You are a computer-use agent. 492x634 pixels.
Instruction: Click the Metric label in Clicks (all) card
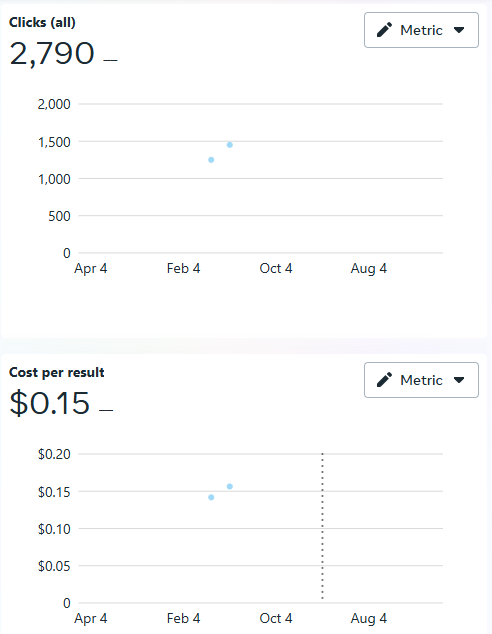(x=421, y=30)
